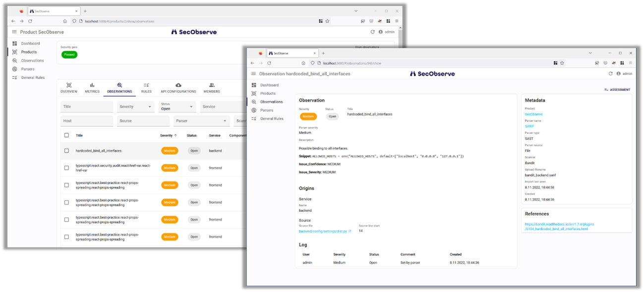Toggle hamburger menu in Observation window
Image resolution: width=644 pixels, height=292 pixels.
(x=253, y=73)
